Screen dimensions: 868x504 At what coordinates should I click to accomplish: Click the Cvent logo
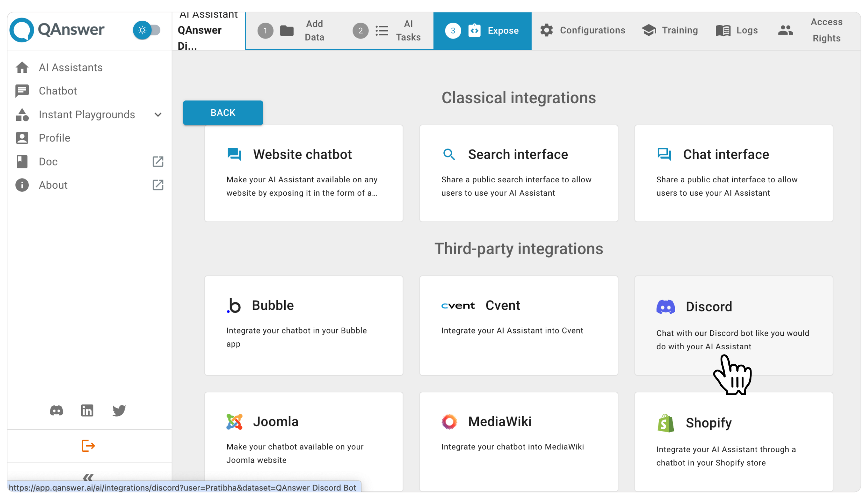458,306
